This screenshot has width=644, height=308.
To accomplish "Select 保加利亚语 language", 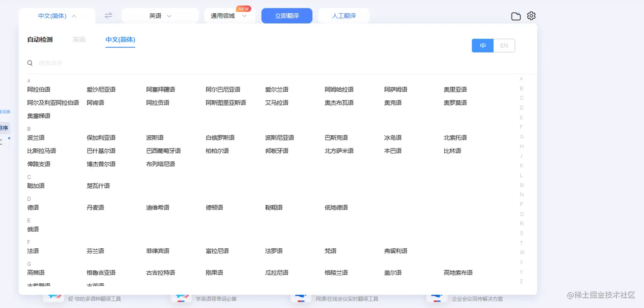I will click(x=101, y=138).
